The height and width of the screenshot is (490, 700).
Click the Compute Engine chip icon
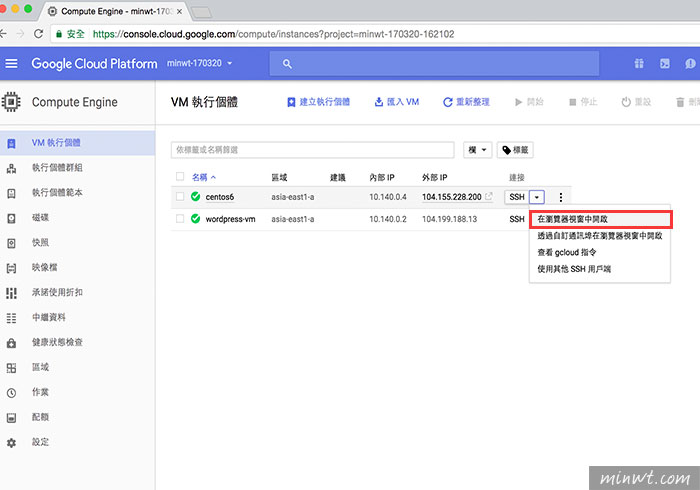(11, 102)
